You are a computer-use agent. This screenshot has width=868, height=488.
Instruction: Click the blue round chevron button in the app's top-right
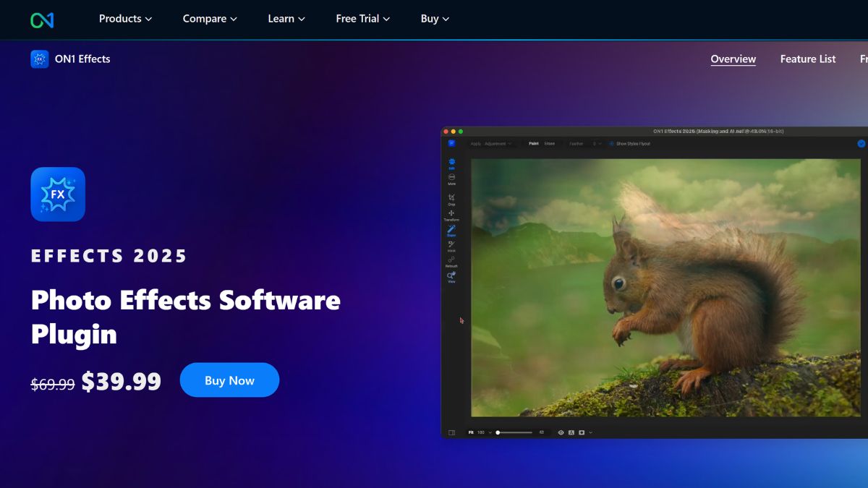[861, 143]
